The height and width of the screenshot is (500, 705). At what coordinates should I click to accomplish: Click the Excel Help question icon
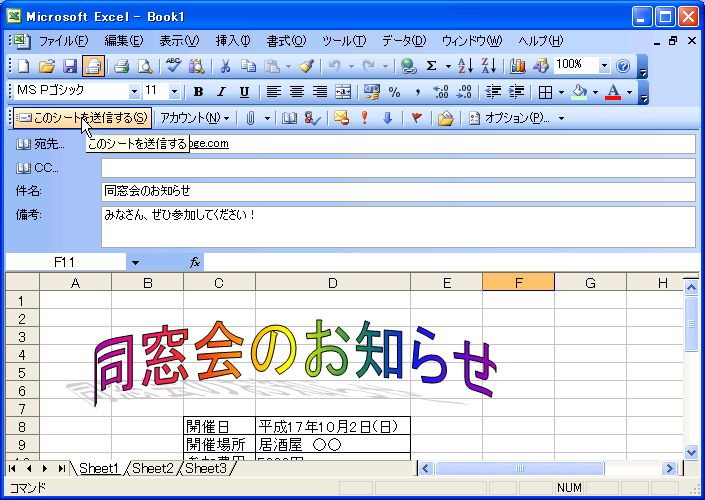pyautogui.click(x=623, y=66)
